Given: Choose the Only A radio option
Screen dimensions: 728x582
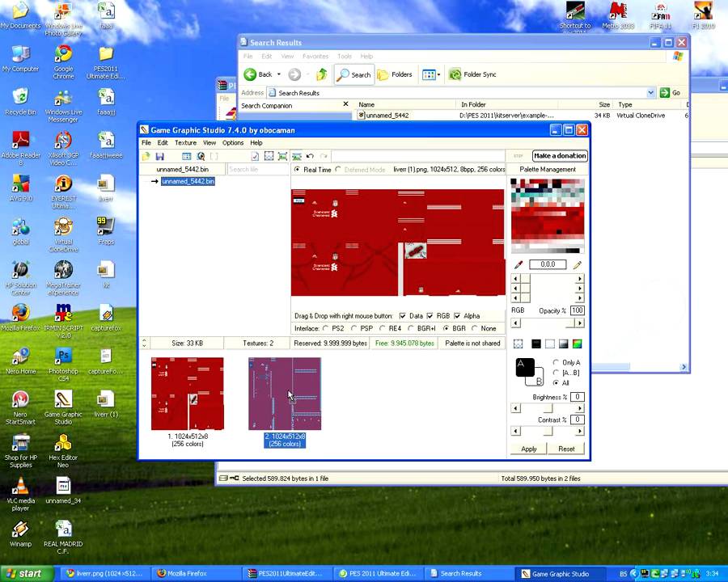Looking at the screenshot, I should (x=556, y=363).
